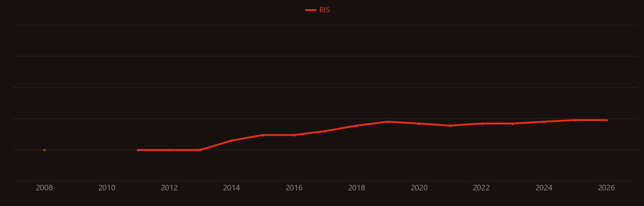
Task: Click the 2018 x-axis label
Action: (x=356, y=188)
